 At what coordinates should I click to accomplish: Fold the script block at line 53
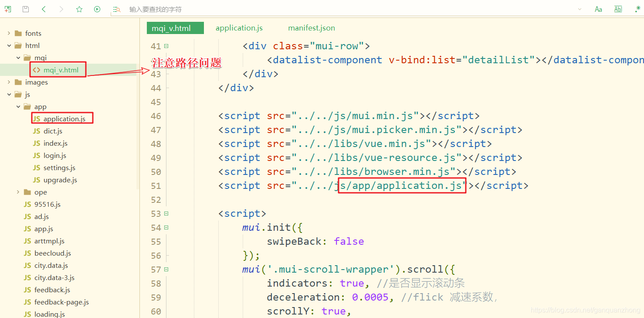pyautogui.click(x=166, y=214)
